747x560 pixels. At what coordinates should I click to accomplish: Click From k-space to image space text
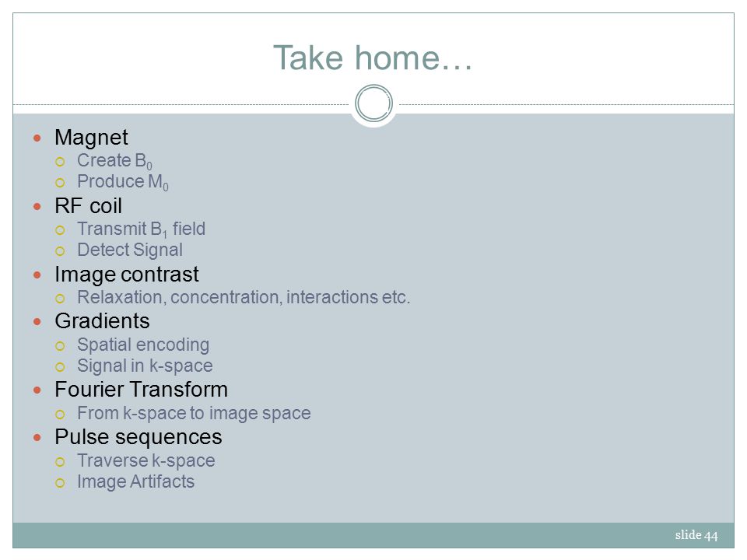(194, 413)
